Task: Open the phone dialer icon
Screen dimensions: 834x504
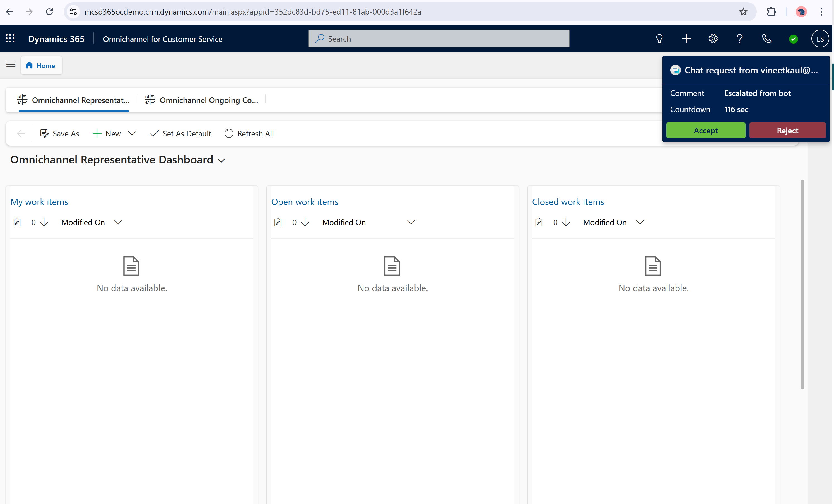Action: click(x=767, y=38)
